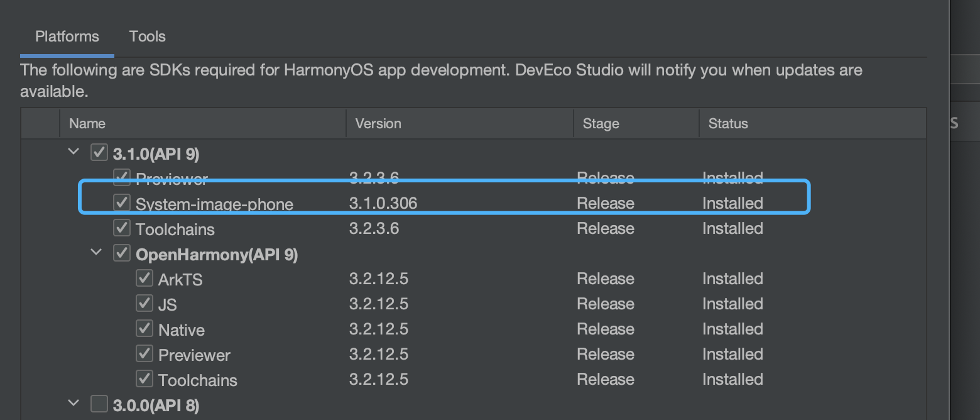Uncheck the 3.1.0(API 9) checkbox
Image resolution: width=980 pixels, height=420 pixels.
click(99, 152)
